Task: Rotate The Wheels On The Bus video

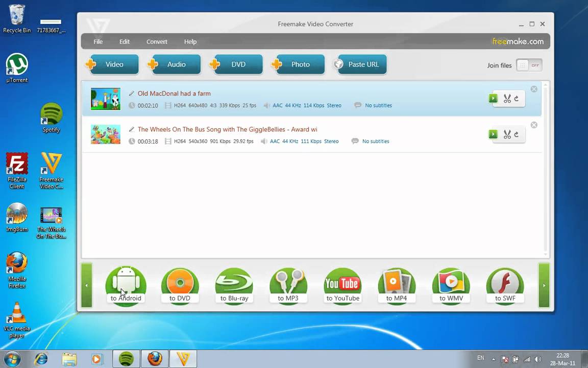Action: [517, 134]
